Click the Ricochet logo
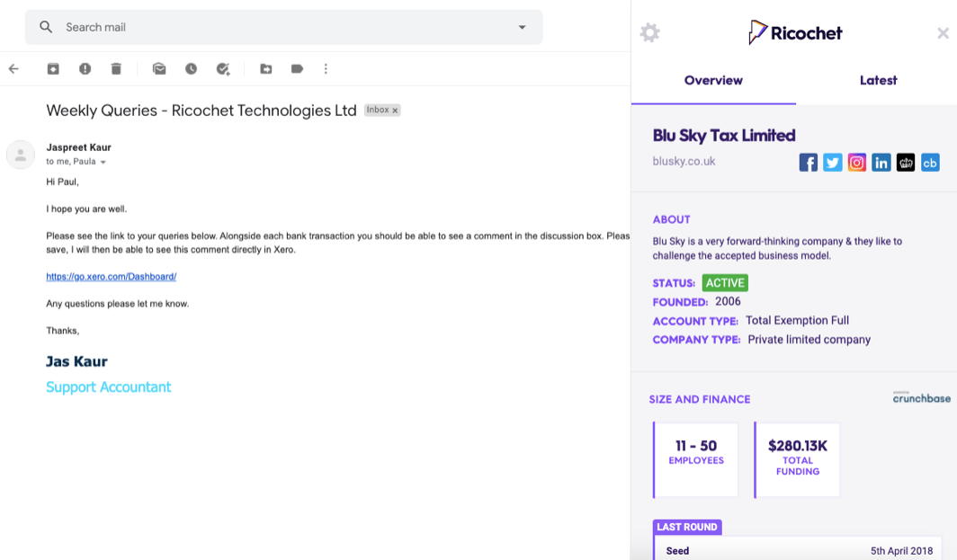 [796, 32]
